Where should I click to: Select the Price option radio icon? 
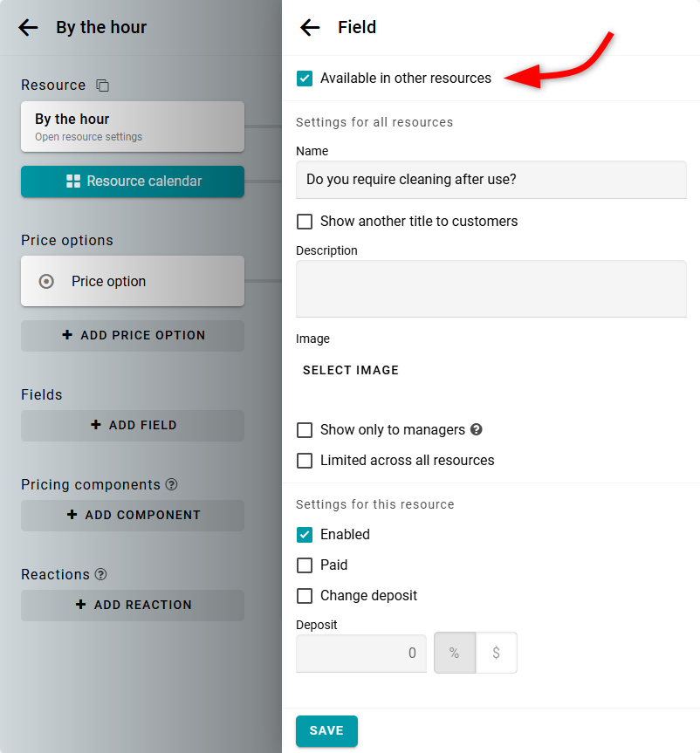(x=47, y=281)
